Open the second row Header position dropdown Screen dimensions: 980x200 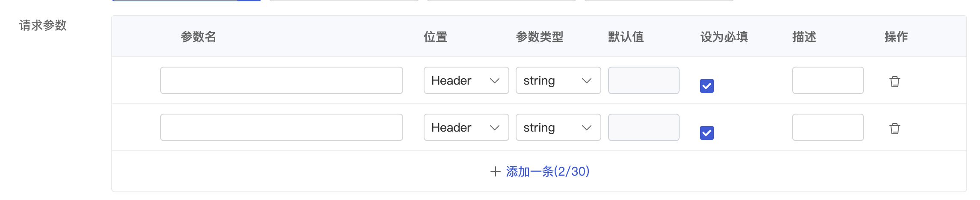click(x=466, y=127)
